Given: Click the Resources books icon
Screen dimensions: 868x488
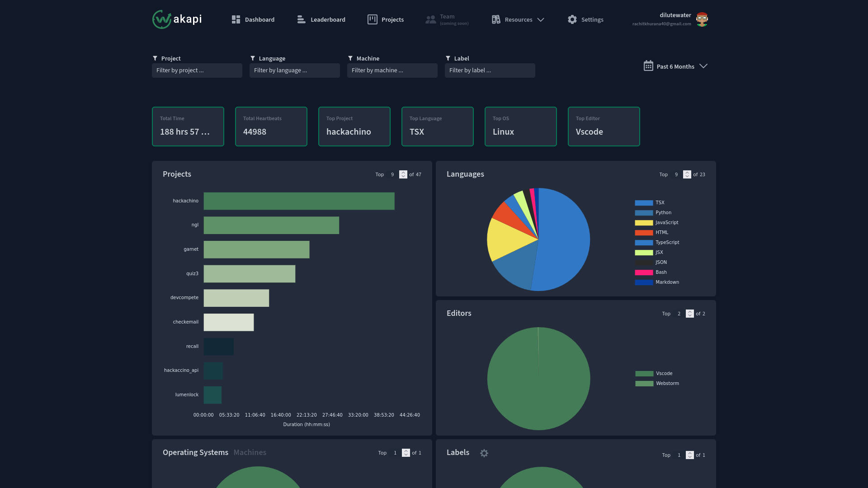Looking at the screenshot, I should [x=496, y=19].
